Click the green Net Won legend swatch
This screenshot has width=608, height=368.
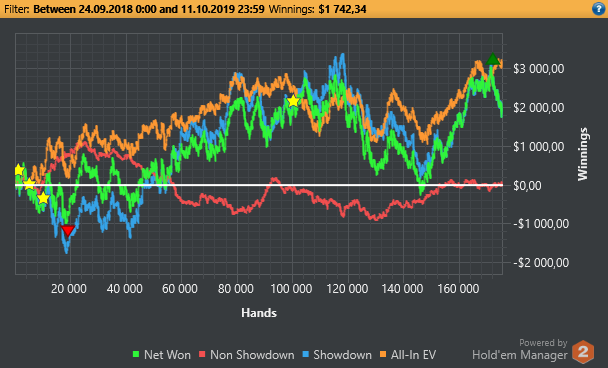tap(136, 354)
